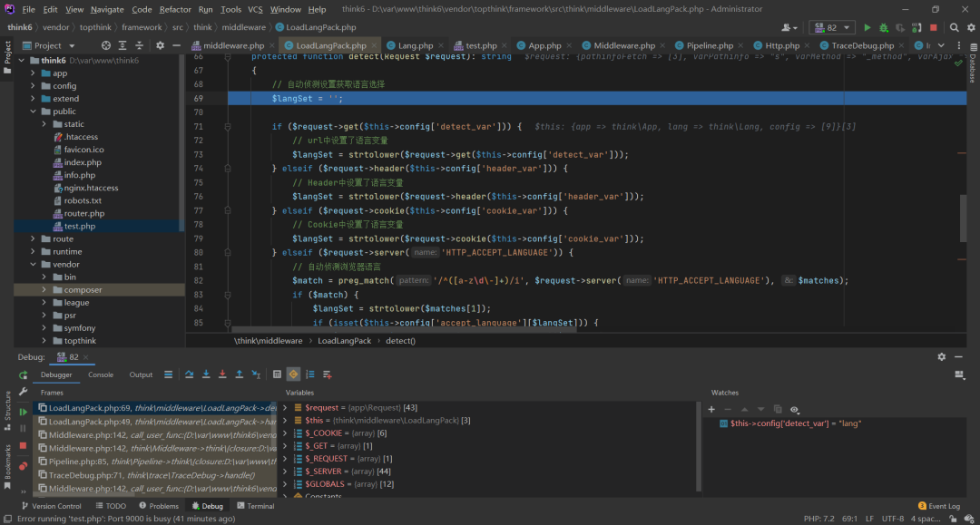Toggle show watches eye icon in Watches panel

[794, 410]
